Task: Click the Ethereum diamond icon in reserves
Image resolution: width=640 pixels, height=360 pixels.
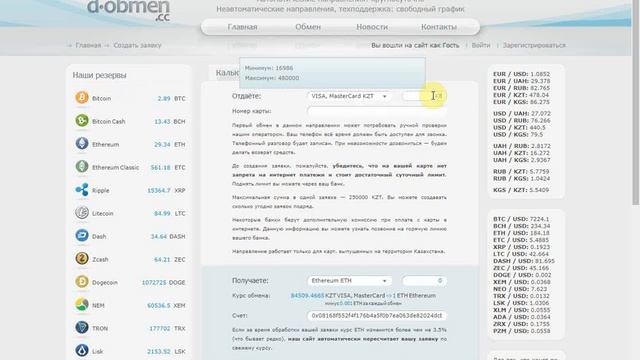Action: pyautogui.click(x=82, y=144)
